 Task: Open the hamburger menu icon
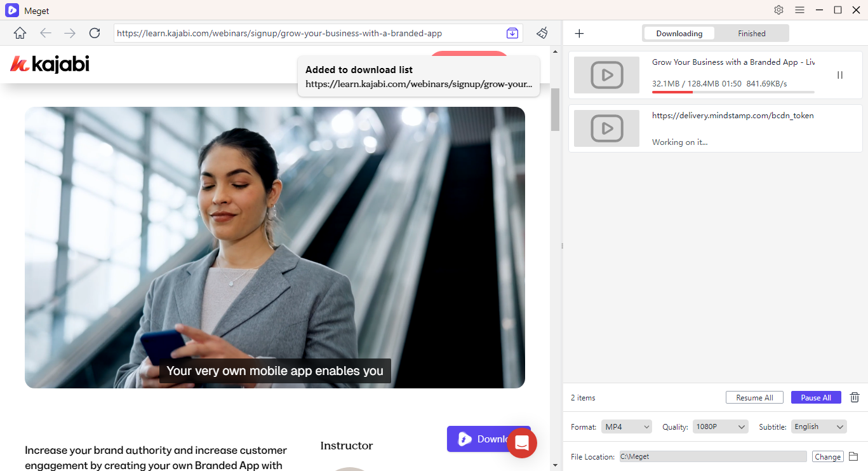pos(799,10)
